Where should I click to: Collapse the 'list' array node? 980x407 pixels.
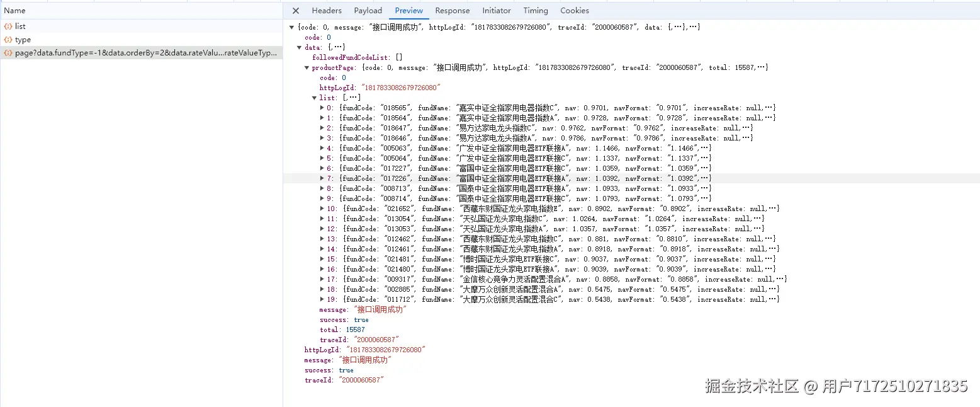314,98
